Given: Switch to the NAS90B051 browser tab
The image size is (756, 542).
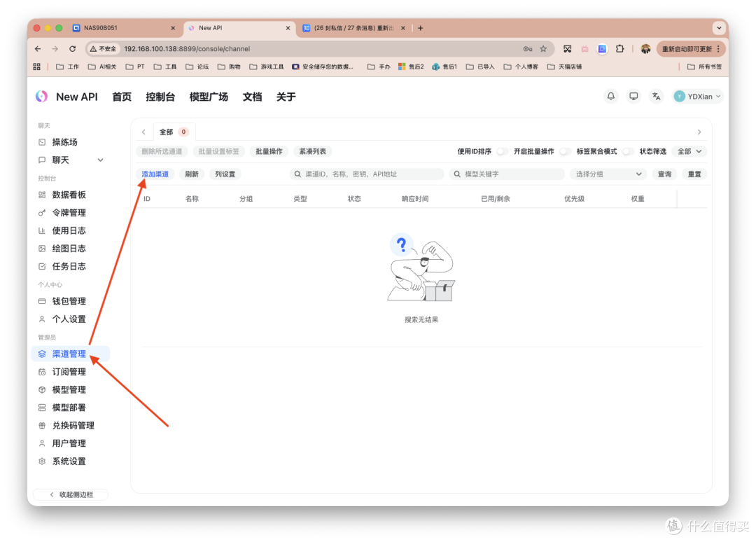Looking at the screenshot, I should click(x=125, y=28).
